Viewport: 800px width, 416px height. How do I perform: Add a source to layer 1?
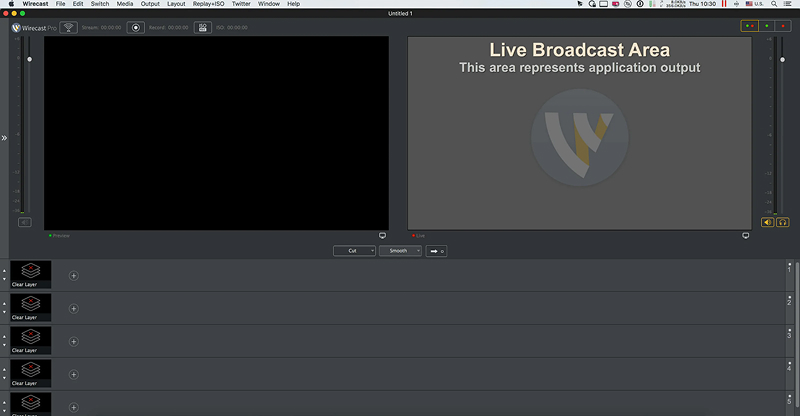click(x=73, y=276)
